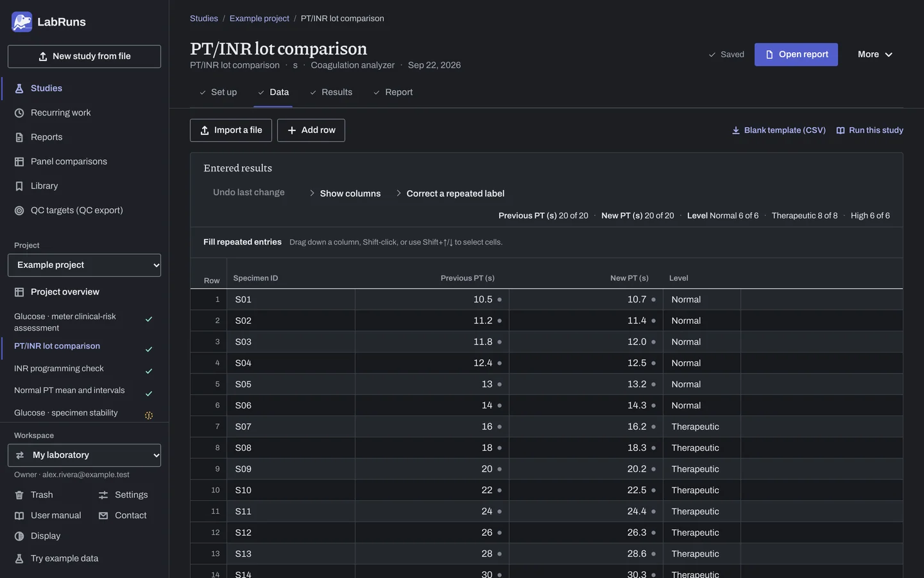Expand the More menu
The width and height of the screenshot is (924, 578).
coord(875,55)
